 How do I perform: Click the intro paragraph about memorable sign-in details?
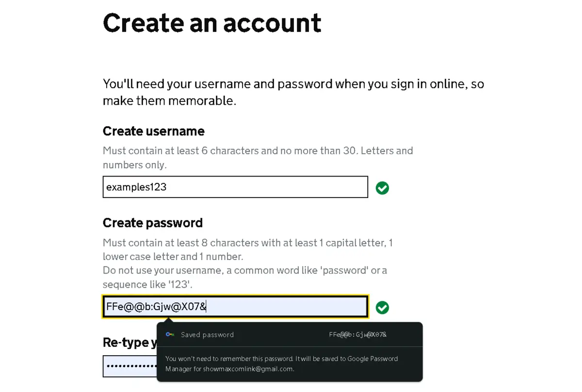[293, 92]
